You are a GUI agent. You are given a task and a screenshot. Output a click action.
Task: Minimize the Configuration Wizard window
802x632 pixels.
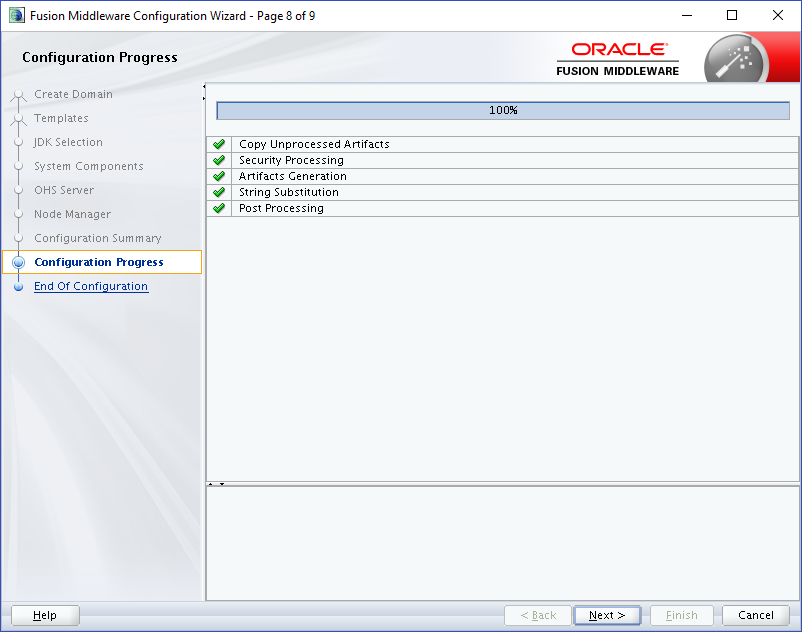(x=686, y=15)
